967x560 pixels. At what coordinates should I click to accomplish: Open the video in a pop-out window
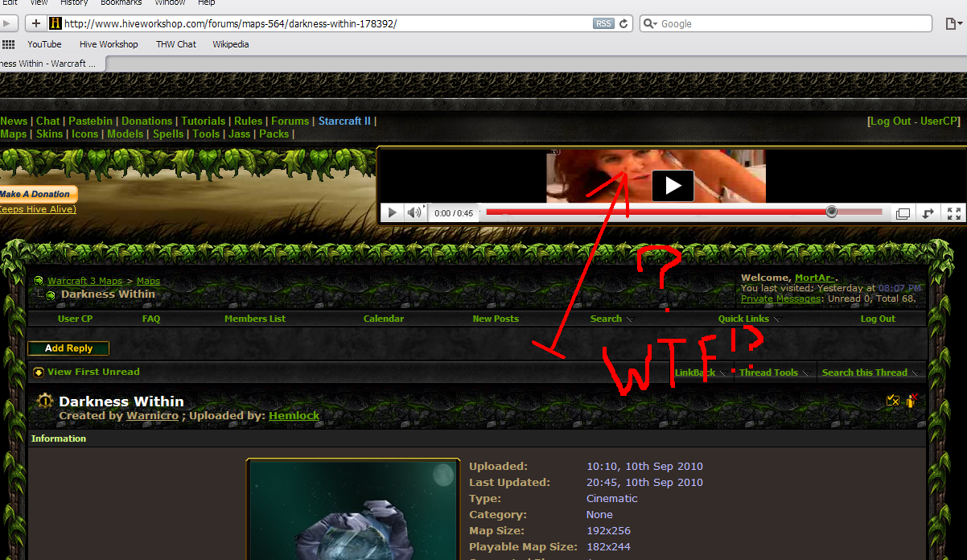(903, 213)
